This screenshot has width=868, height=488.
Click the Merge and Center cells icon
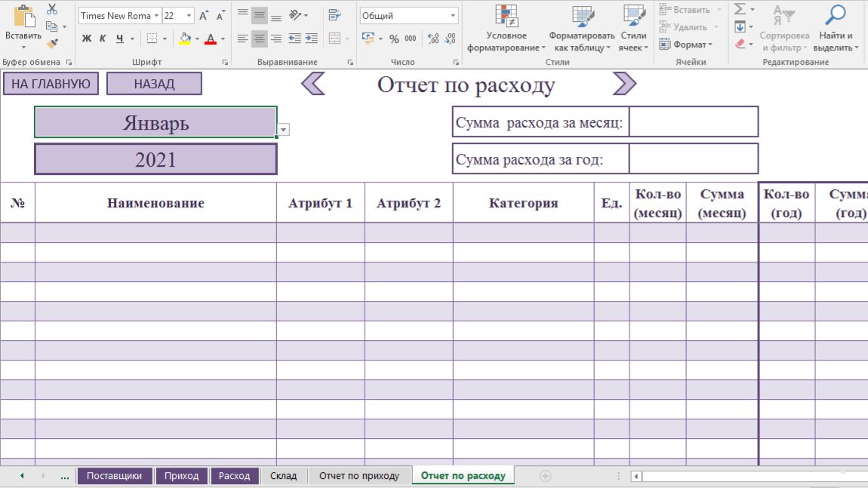coord(334,38)
